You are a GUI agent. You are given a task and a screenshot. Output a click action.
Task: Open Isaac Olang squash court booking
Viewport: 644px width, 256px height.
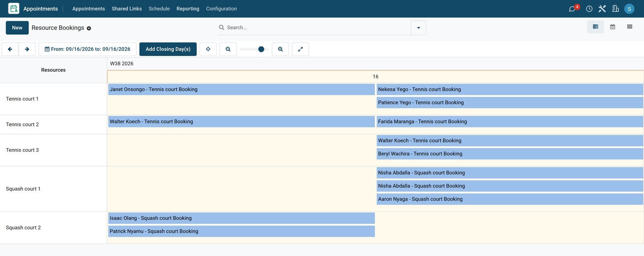tap(242, 218)
